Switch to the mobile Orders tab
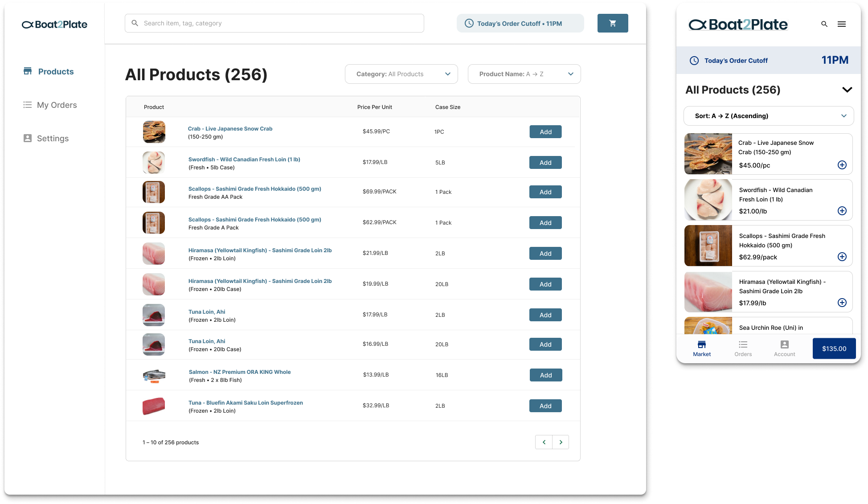Viewport: 868px width, 504px height. 743,348
